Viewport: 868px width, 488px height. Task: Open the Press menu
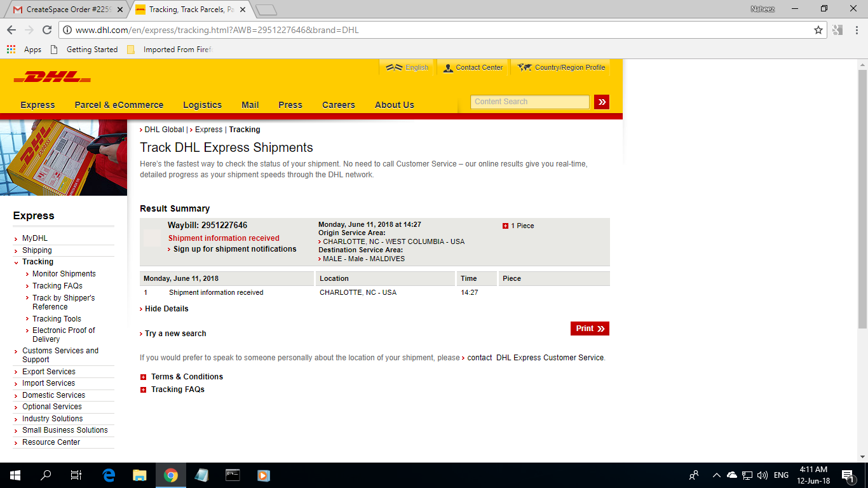(x=290, y=105)
